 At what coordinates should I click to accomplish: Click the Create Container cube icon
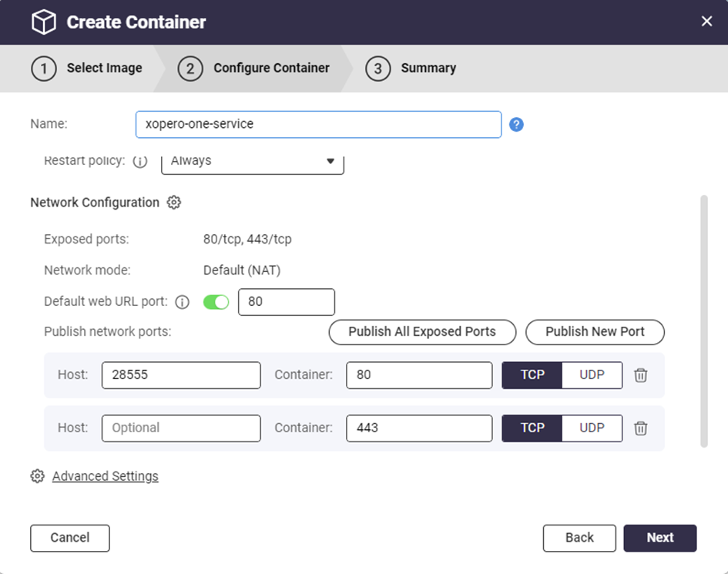[x=44, y=22]
